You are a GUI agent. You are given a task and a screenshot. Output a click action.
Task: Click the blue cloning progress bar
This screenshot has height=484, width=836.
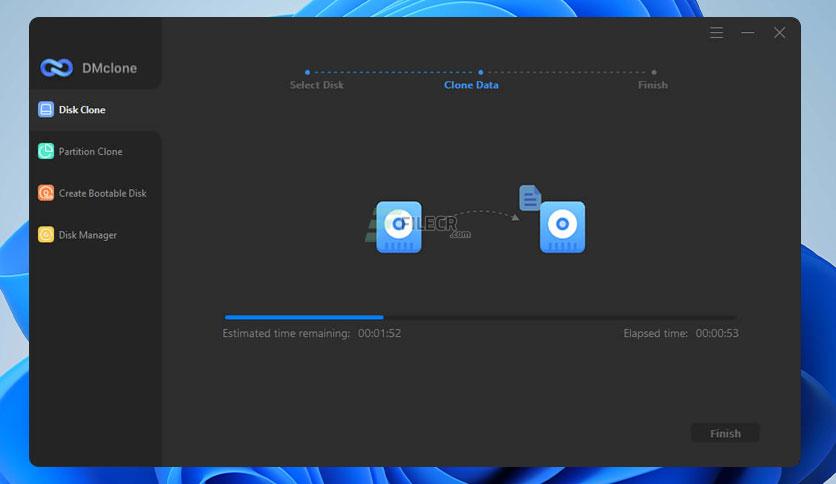click(304, 317)
